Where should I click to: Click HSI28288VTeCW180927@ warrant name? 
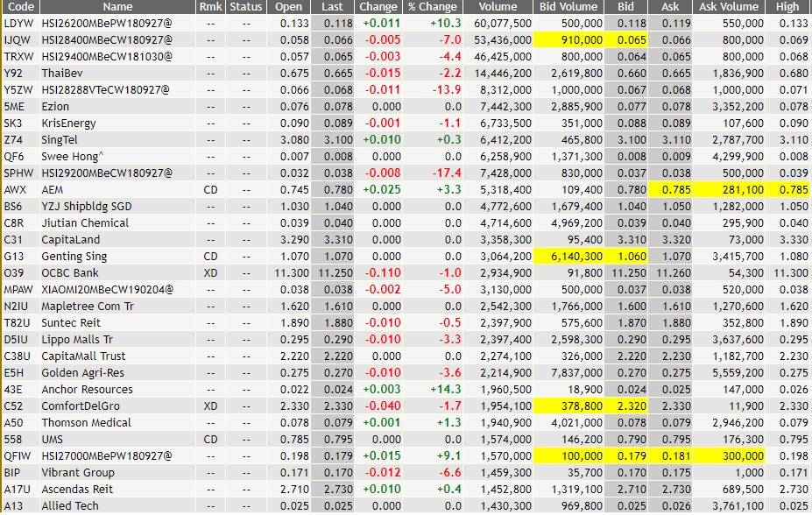pos(105,89)
